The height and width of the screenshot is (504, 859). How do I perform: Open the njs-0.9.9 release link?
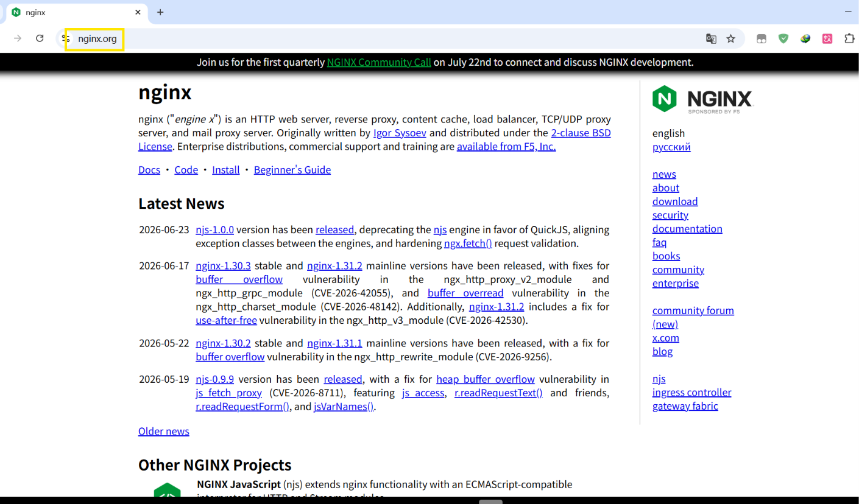214,379
